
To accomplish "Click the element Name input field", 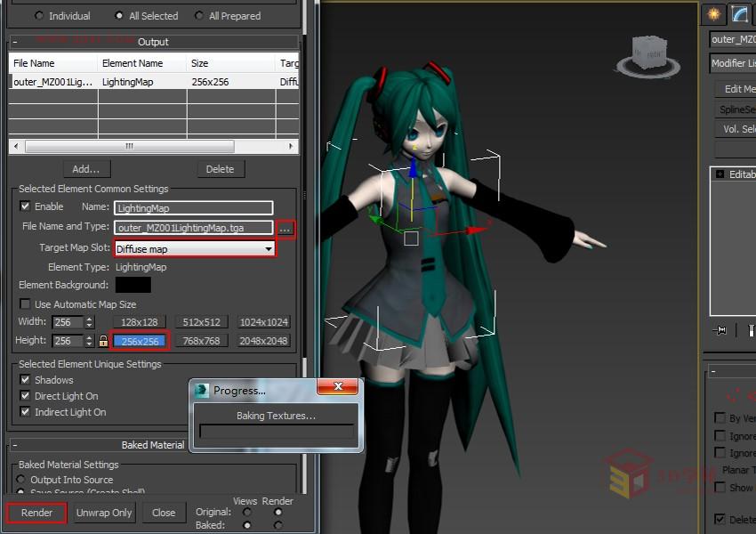I will (194, 208).
